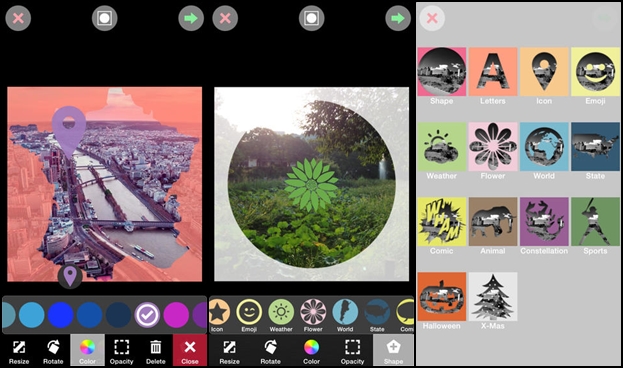Viewport: 623px width, 368px height.
Task: Open the Sports category
Action: (595, 226)
